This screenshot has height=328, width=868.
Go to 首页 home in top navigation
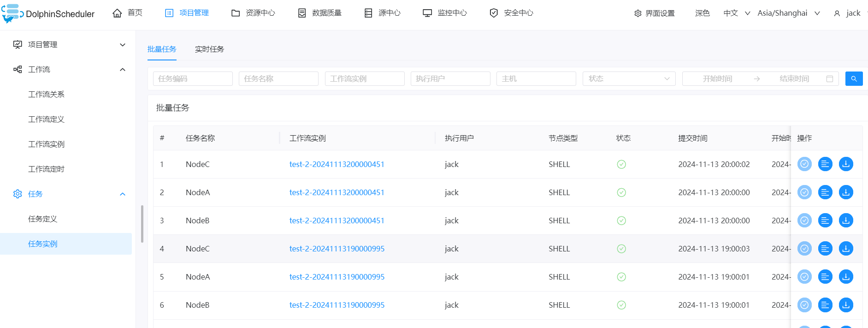click(x=128, y=13)
